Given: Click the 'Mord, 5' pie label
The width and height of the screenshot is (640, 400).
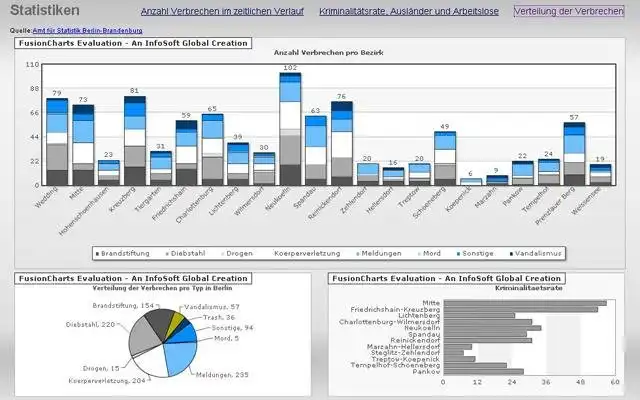Looking at the screenshot, I should 227,339.
